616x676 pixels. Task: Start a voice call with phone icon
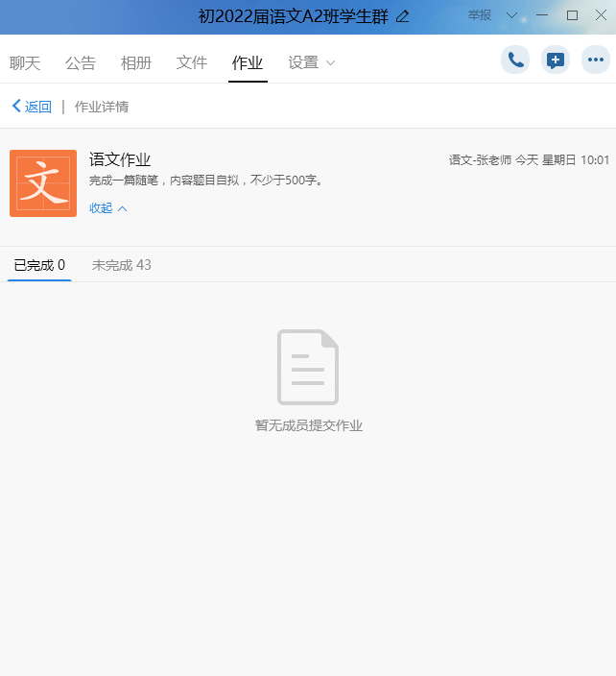point(515,60)
